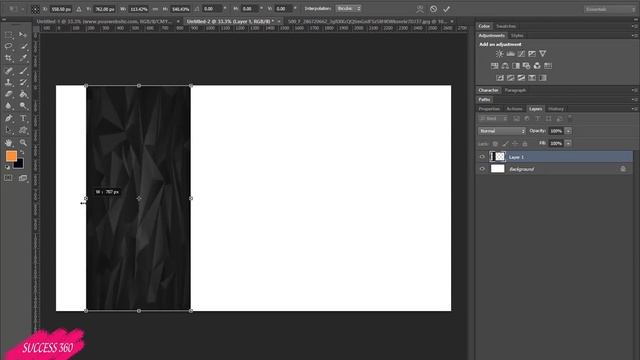
Task: Toggle Quick Mask mode
Action: coord(8,178)
